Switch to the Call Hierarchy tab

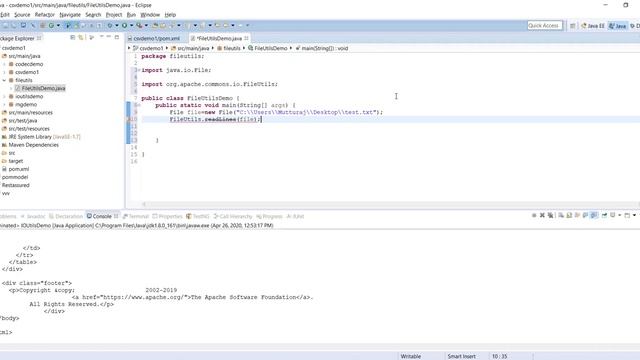(x=233, y=216)
